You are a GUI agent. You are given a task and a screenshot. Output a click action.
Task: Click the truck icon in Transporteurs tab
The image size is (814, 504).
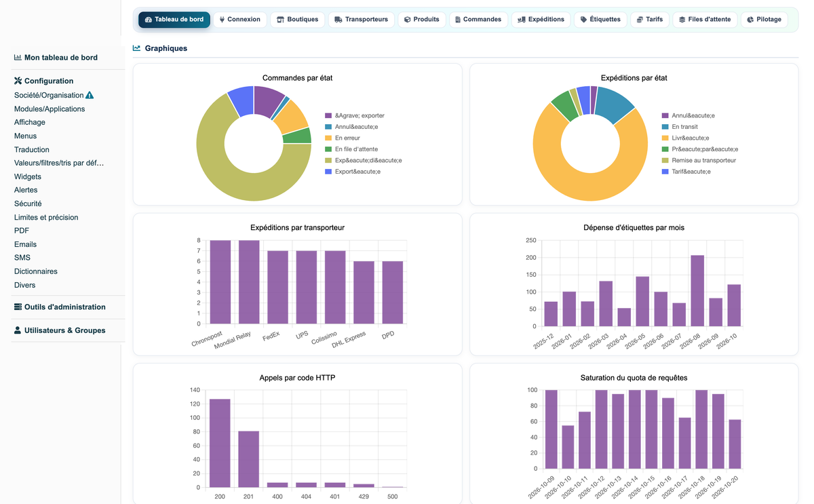tap(338, 20)
